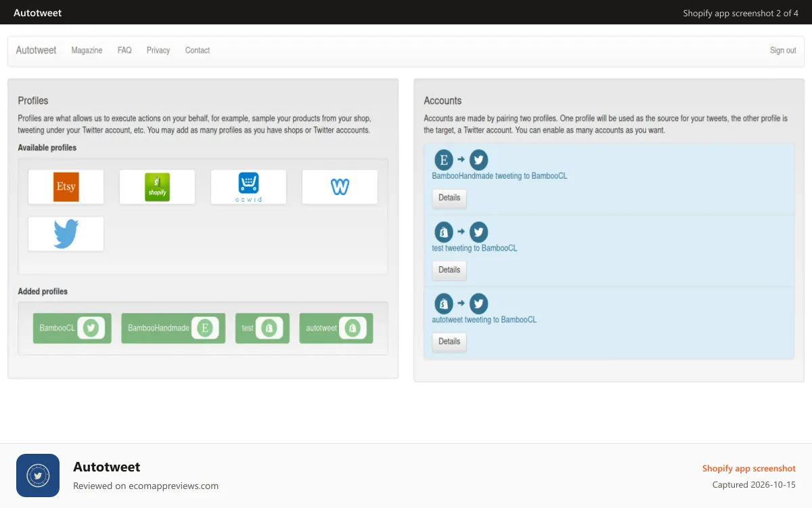
Task: Open Details for autotweet tweeting to BambooCL
Action: pyautogui.click(x=449, y=341)
